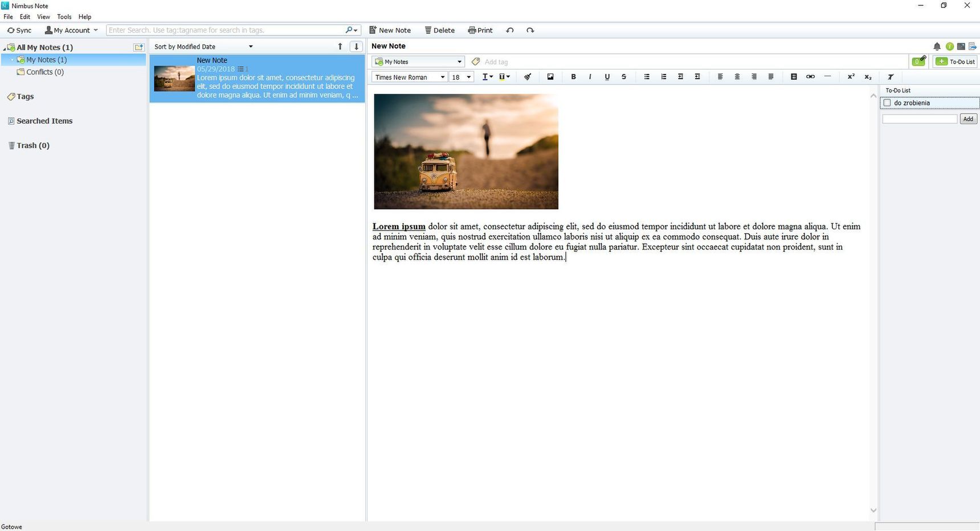Open Sort by Modified Date dropdown
This screenshot has height=531, width=980.
click(x=203, y=47)
